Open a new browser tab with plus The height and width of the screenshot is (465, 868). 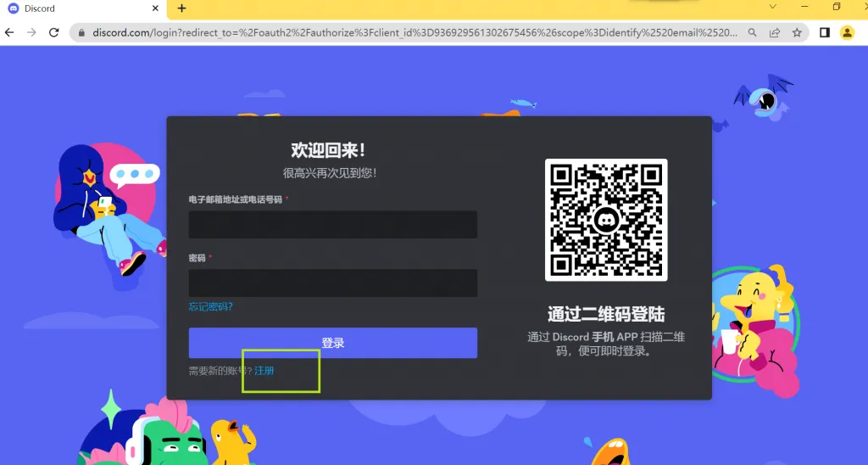click(x=181, y=8)
